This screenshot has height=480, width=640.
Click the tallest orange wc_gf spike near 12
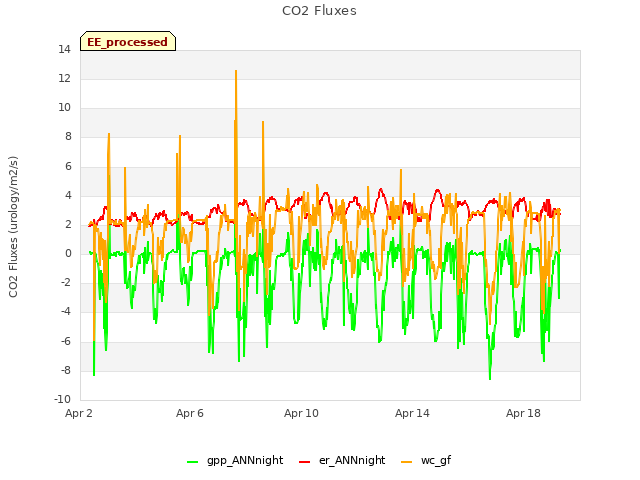[x=236, y=72]
